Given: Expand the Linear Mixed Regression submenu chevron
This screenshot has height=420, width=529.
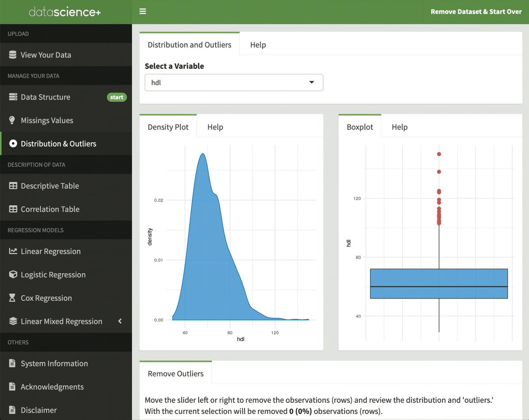Looking at the screenshot, I should [x=120, y=321].
